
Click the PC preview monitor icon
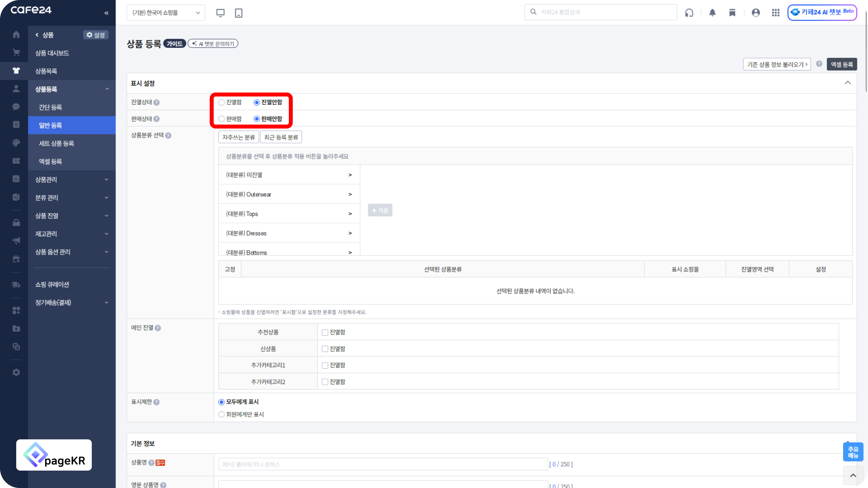pyautogui.click(x=220, y=13)
